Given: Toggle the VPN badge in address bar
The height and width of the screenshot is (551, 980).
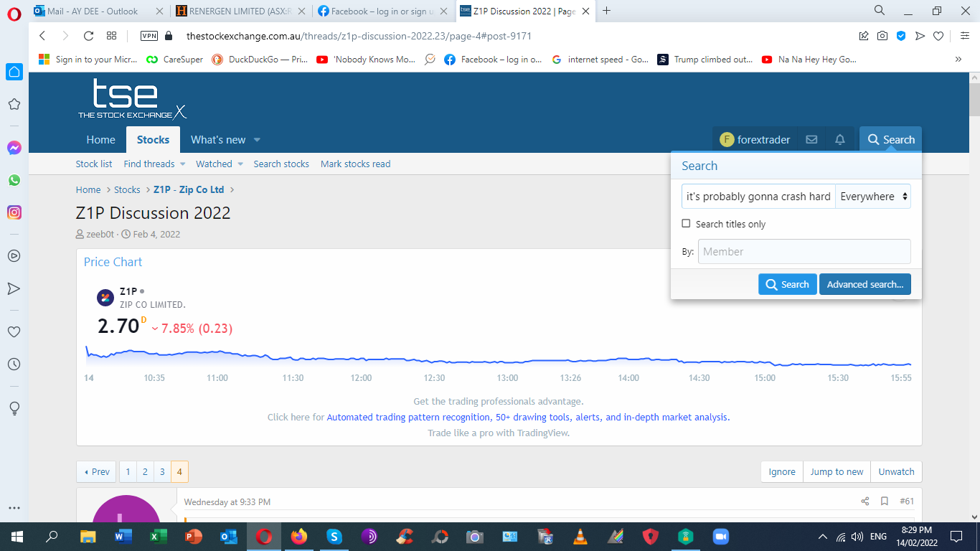Looking at the screenshot, I should [x=149, y=36].
